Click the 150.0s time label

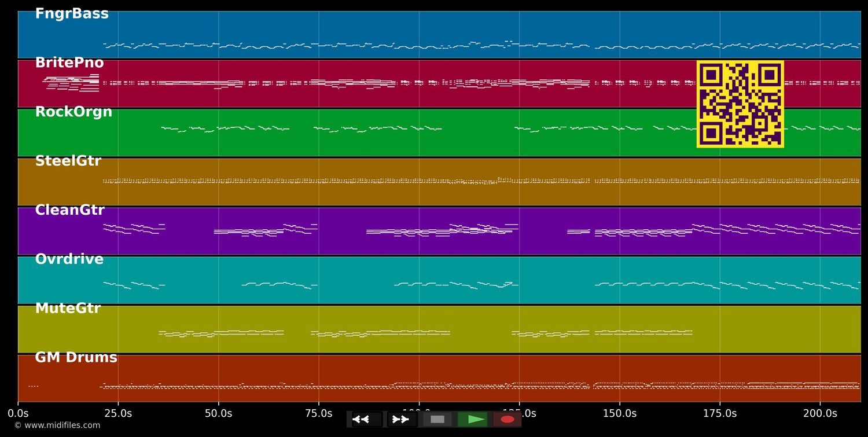619,413
